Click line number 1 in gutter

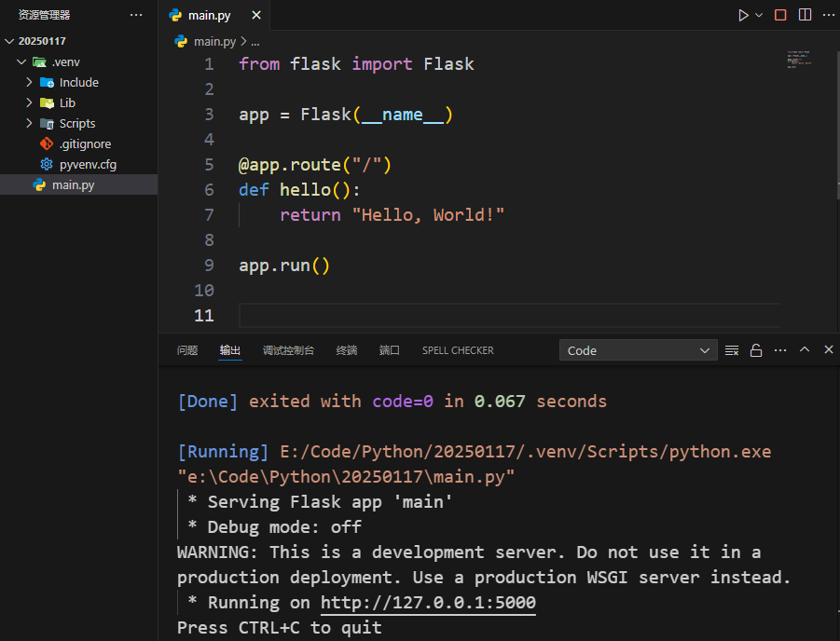coord(209,64)
